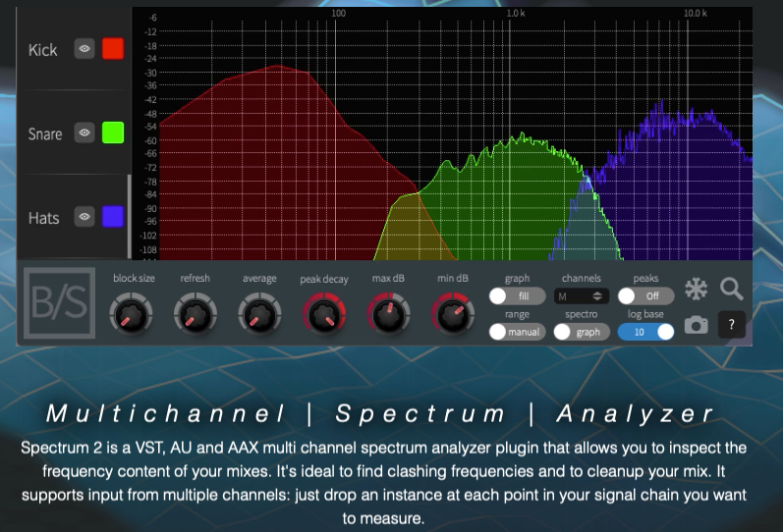Image resolution: width=783 pixels, height=532 pixels.
Task: Click the min dB knob
Action: point(453,314)
